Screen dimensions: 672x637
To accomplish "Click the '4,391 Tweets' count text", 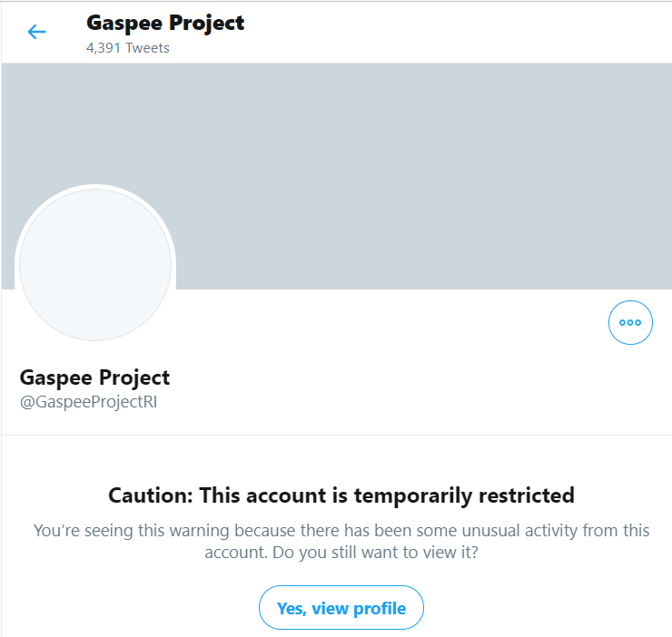I will point(128,48).
